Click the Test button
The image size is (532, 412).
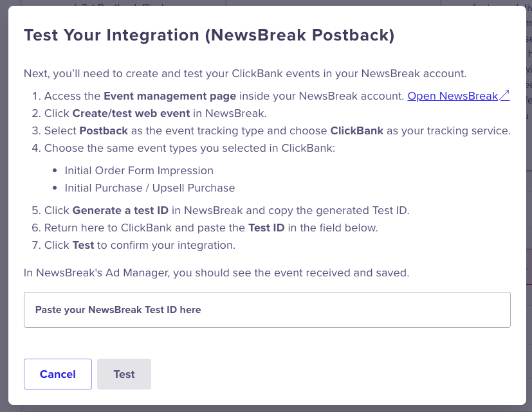124,374
